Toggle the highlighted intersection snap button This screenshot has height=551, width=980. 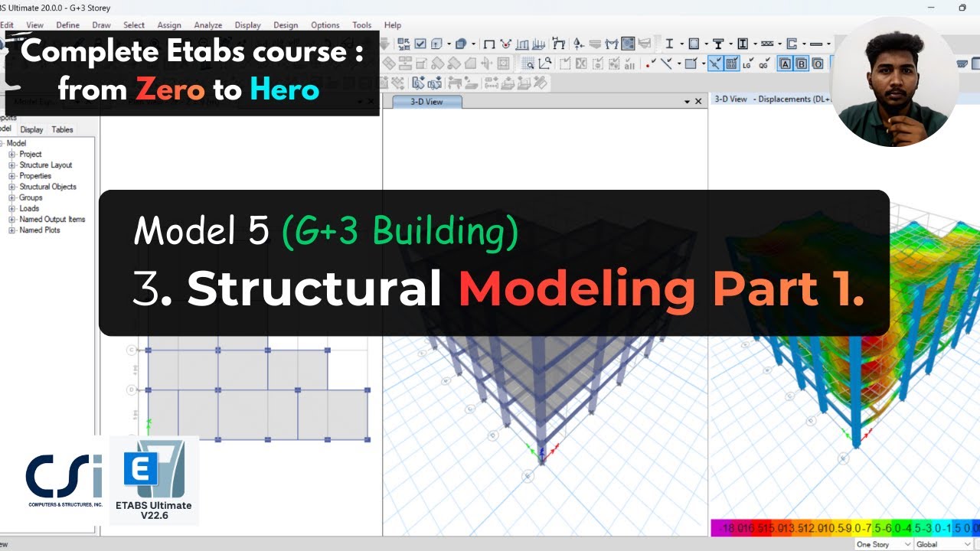(715, 64)
